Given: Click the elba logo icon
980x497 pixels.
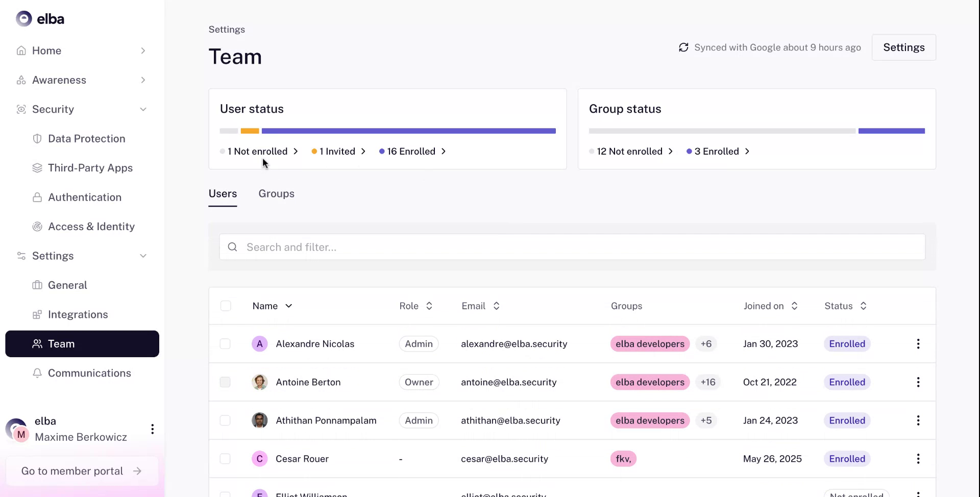Looking at the screenshot, I should (23, 19).
